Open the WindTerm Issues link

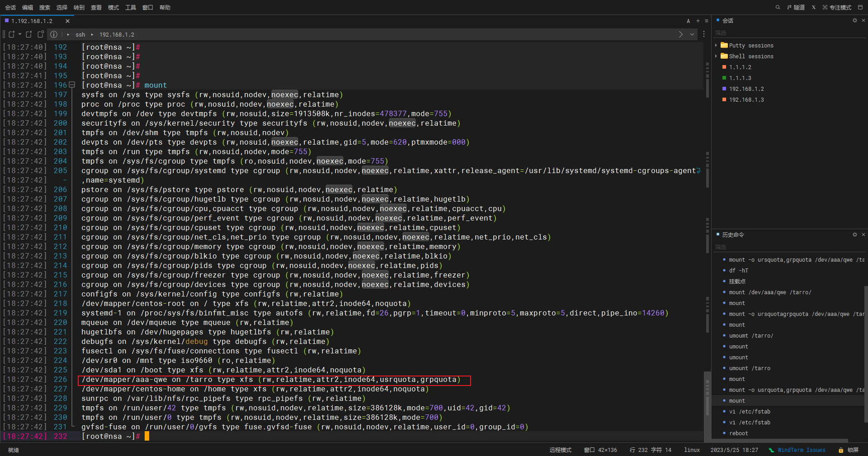801,450
